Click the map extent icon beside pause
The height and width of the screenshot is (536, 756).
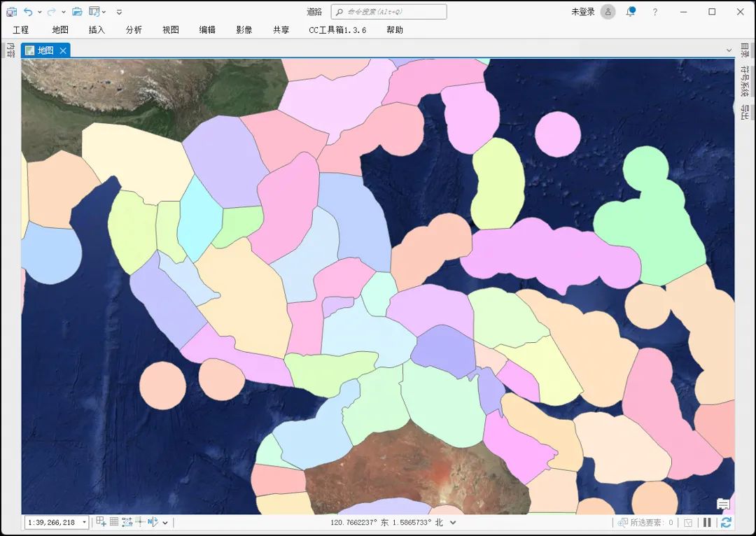(x=688, y=523)
